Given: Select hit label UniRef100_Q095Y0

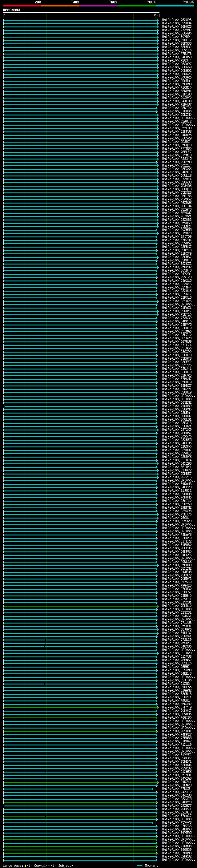Looking at the screenshot, I should coord(177,437).
